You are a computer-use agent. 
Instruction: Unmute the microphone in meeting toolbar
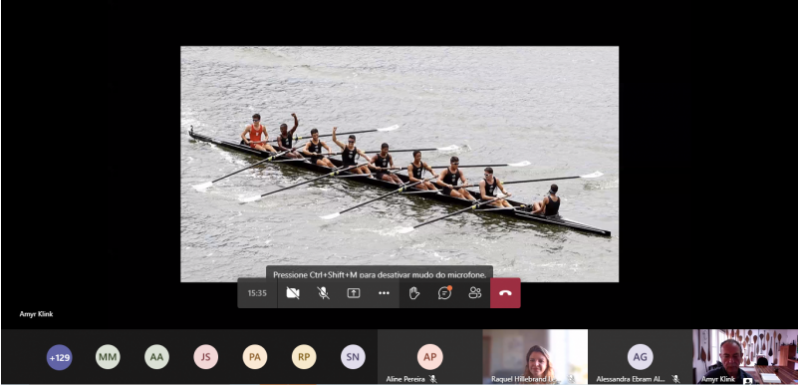click(x=323, y=293)
